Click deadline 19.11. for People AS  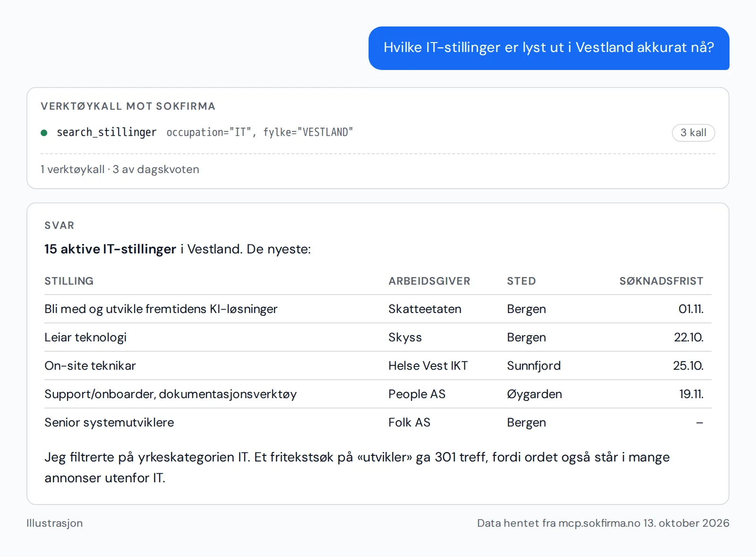pos(691,394)
